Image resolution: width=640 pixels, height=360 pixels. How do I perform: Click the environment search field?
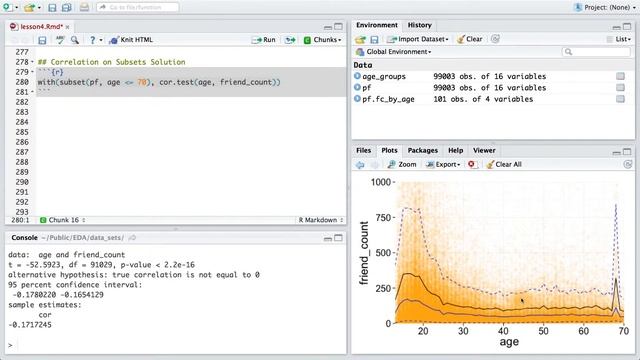(x=597, y=52)
